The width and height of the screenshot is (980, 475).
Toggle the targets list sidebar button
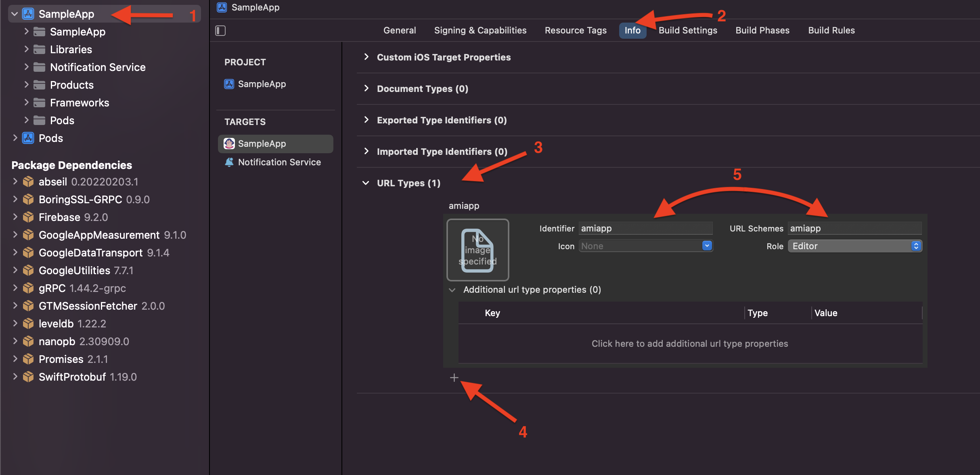click(x=220, y=31)
